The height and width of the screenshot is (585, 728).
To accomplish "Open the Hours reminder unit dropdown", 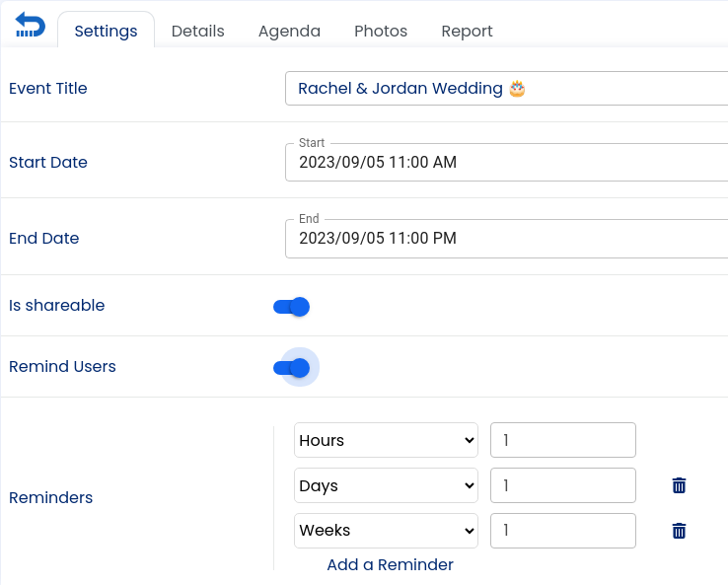I will pos(386,441).
